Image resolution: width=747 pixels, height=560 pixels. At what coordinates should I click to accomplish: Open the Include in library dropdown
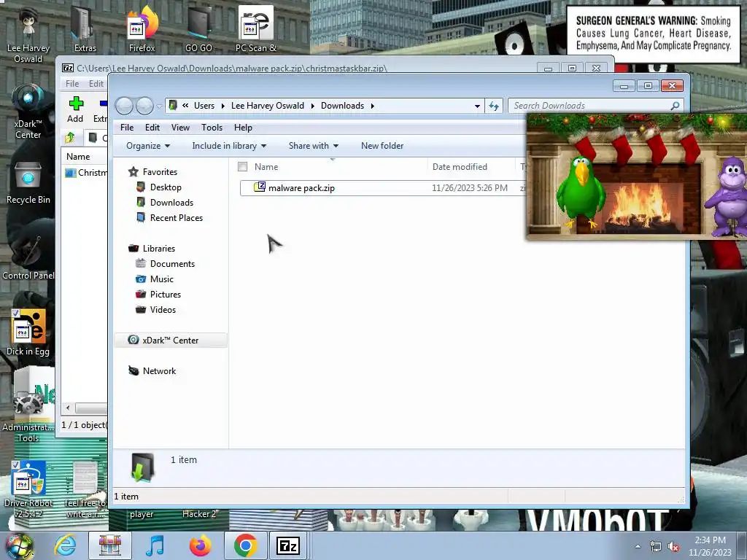(229, 146)
